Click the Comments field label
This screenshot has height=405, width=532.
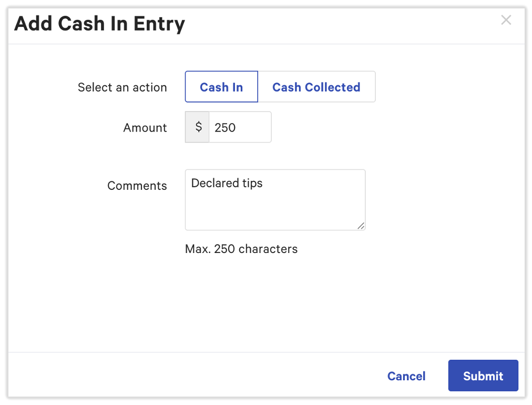(137, 186)
